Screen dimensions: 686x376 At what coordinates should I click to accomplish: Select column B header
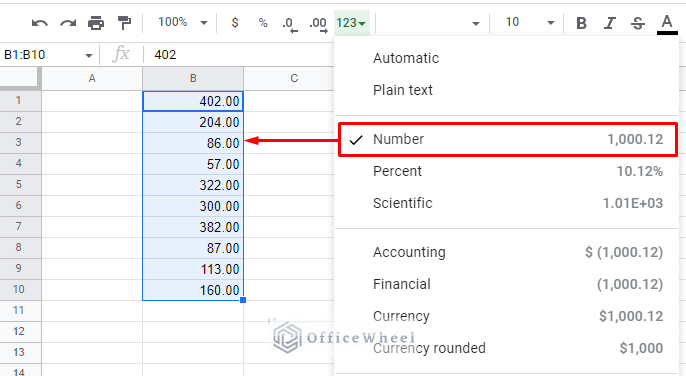tap(193, 79)
